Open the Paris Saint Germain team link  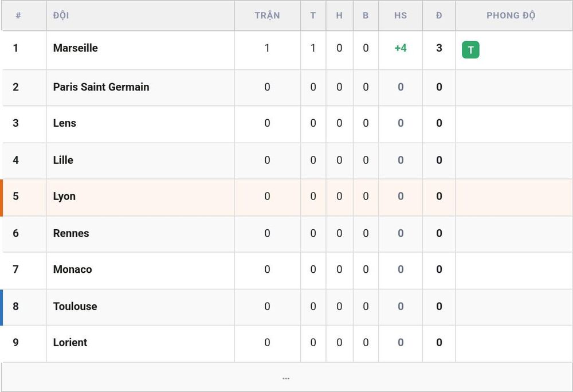(101, 87)
